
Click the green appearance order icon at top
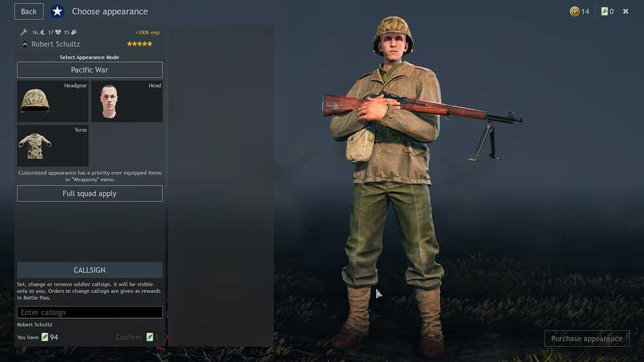click(x=604, y=11)
